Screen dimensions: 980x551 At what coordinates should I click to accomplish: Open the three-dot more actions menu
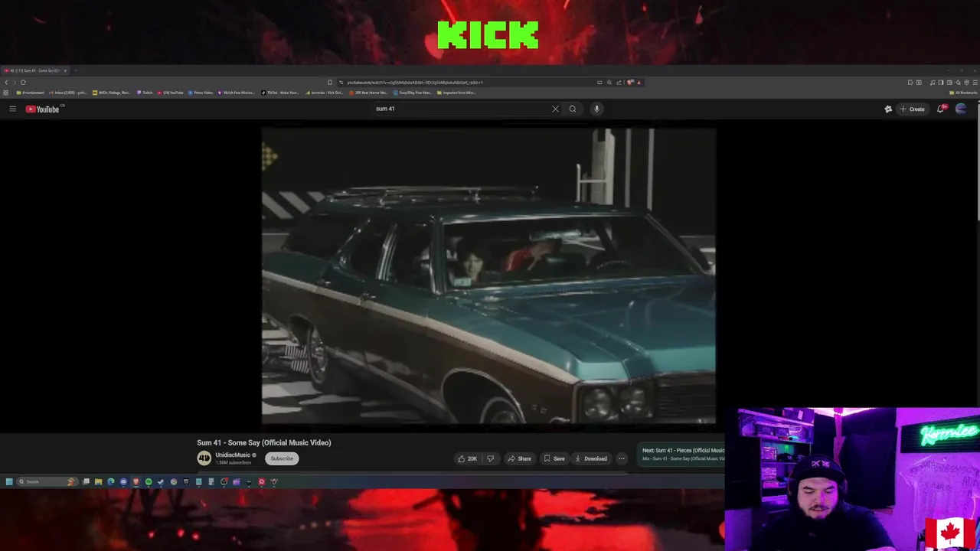click(x=622, y=458)
